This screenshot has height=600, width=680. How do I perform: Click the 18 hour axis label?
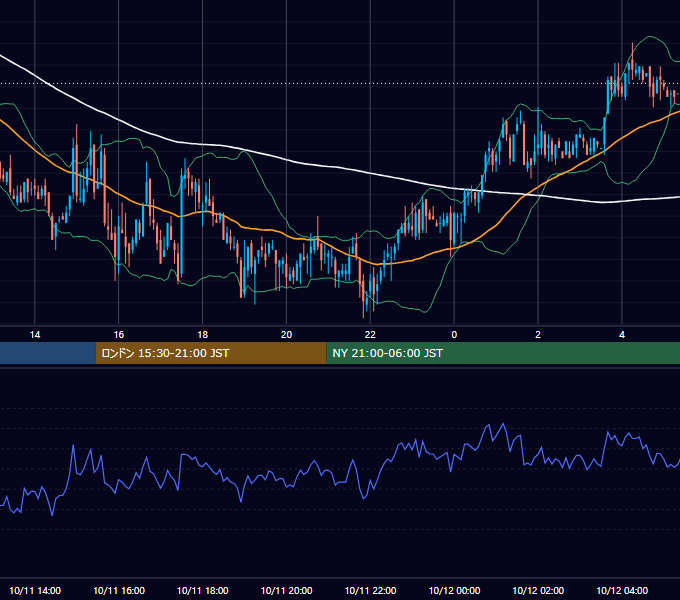point(203,335)
